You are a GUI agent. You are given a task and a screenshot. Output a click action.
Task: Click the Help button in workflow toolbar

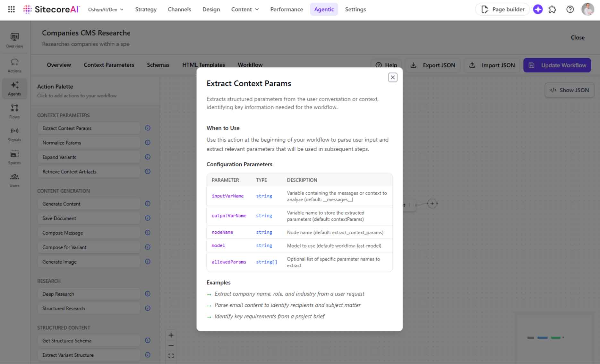386,65
